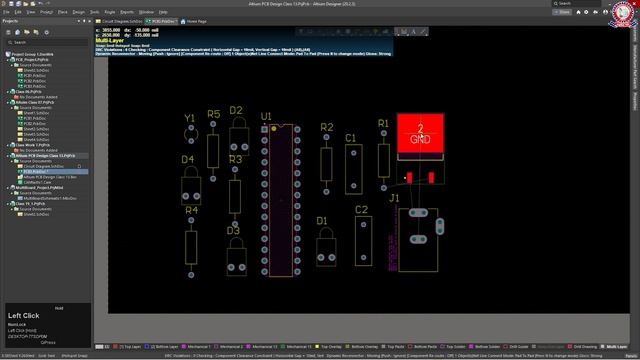Click the Projects panel search field
640x360 pixels.
coord(47,42)
